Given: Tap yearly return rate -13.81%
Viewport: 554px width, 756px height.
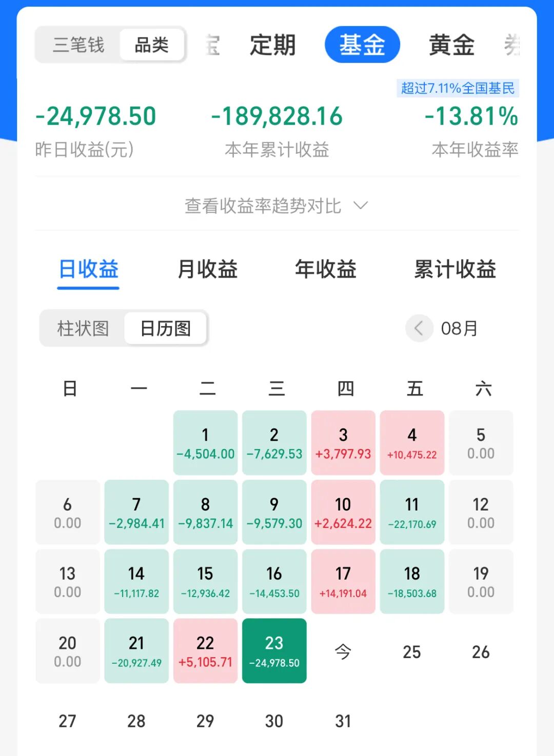Looking at the screenshot, I should 471,116.
